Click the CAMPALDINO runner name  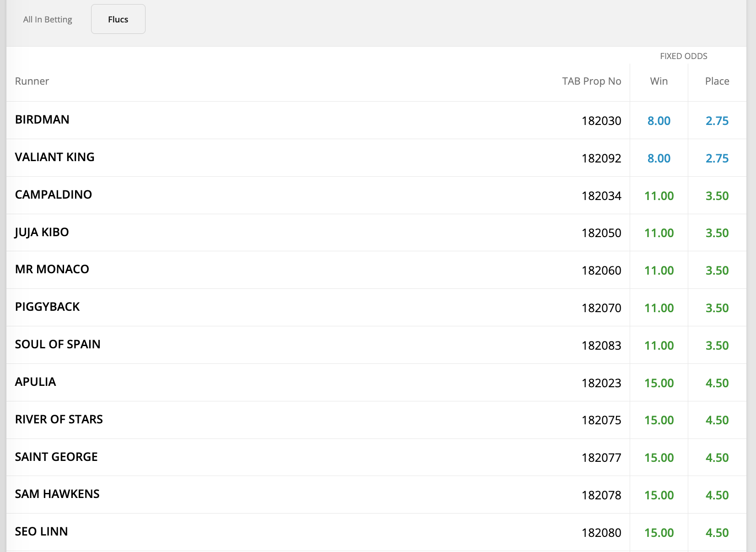click(53, 195)
